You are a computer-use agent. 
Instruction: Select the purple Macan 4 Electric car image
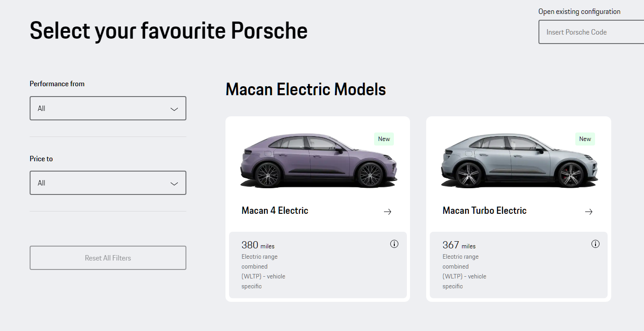[318, 161]
